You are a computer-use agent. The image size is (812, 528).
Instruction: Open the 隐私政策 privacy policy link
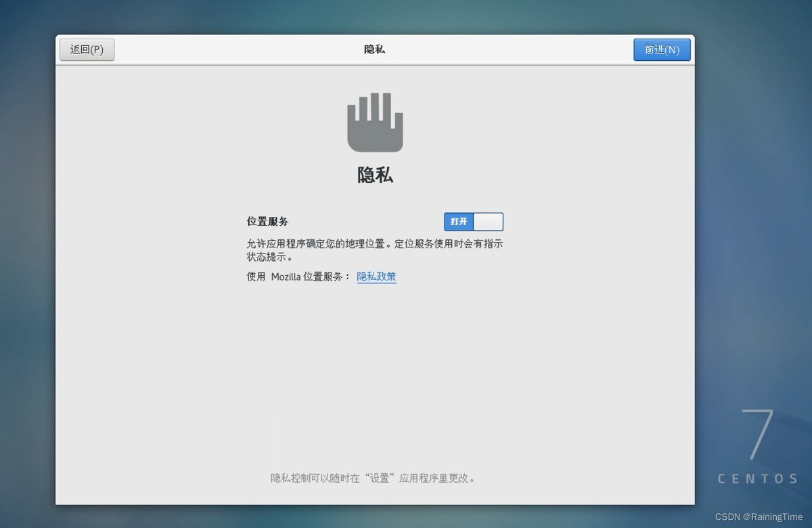click(x=376, y=277)
